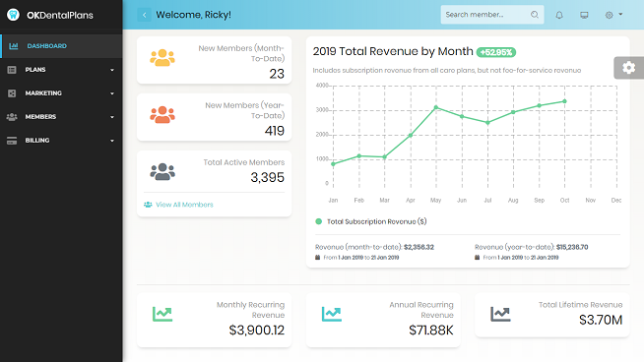Click the 3,395 total active members value
The image size is (644, 362).
[x=268, y=177]
